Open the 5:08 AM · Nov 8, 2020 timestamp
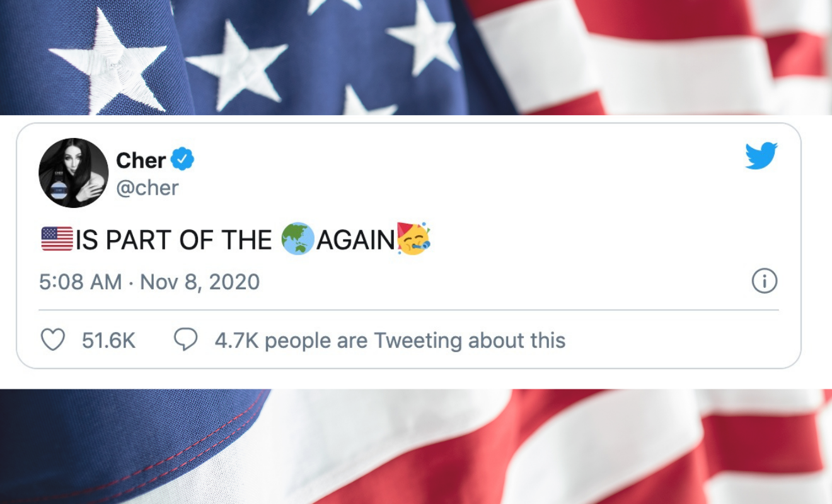 [x=149, y=282]
